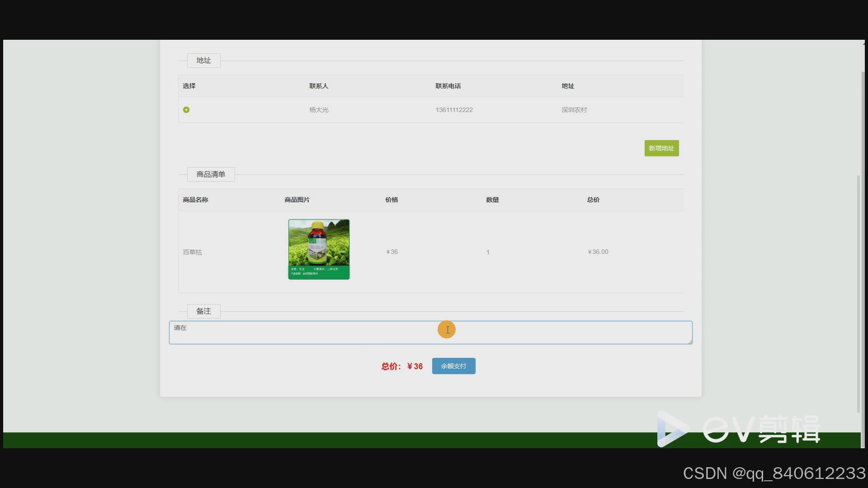Grab the remarks textarea resize handle

click(690, 342)
